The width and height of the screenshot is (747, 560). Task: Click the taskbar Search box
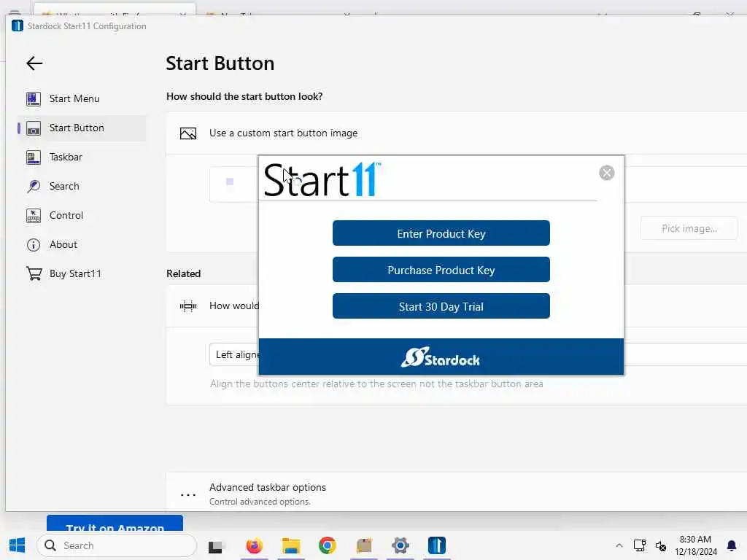[117, 545]
